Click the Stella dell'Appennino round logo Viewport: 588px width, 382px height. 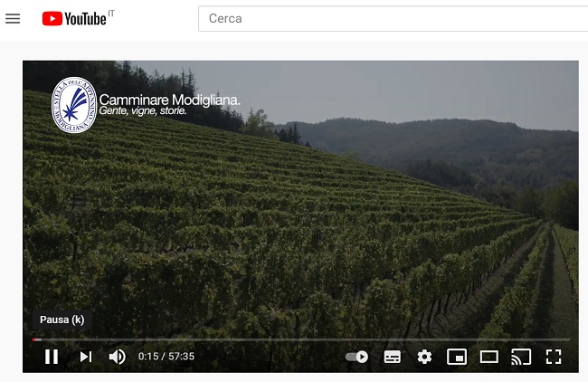point(73,105)
